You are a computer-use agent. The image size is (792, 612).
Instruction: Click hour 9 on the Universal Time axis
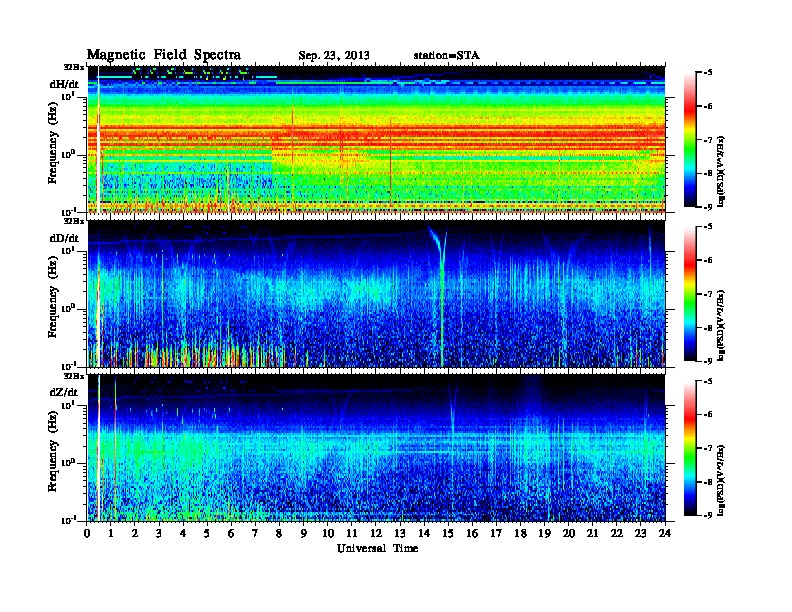[304, 533]
